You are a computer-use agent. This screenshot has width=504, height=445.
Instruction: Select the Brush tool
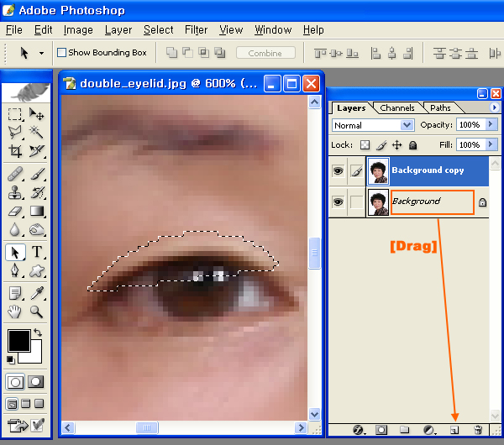click(x=36, y=174)
